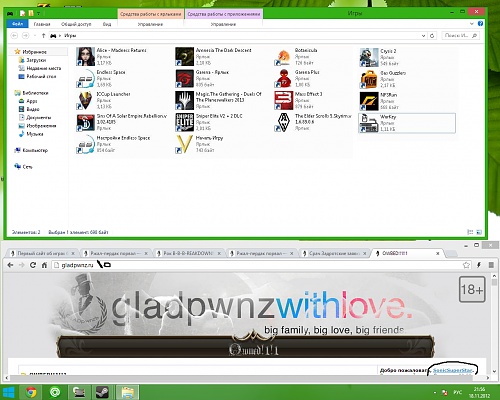Click the РУС language indicator
The height and width of the screenshot is (400, 500).
pyautogui.click(x=458, y=392)
